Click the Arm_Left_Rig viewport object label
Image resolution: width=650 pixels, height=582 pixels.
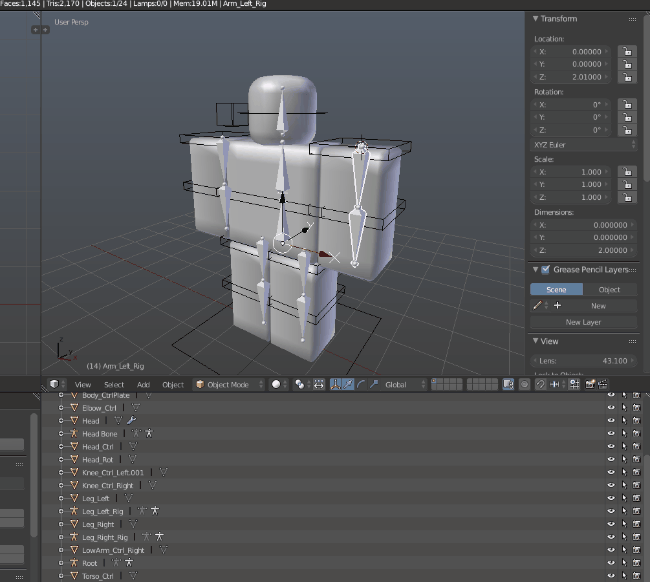115,366
